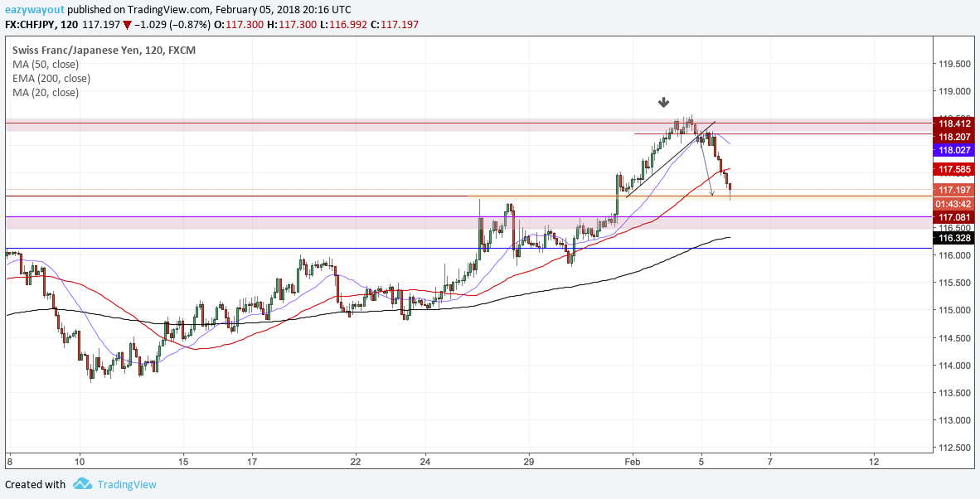The image size is (980, 499).
Task: Click the Feb label on the time axis
Action: coord(633,462)
